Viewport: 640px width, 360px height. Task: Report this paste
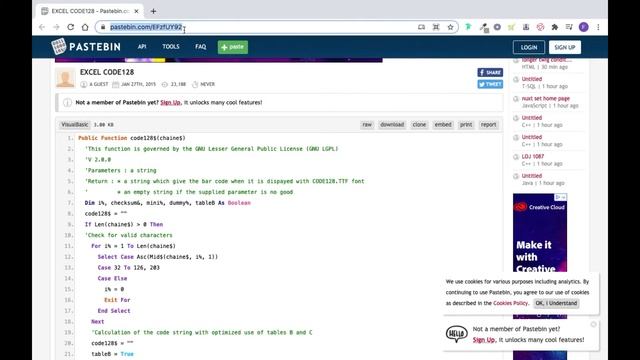(488, 124)
